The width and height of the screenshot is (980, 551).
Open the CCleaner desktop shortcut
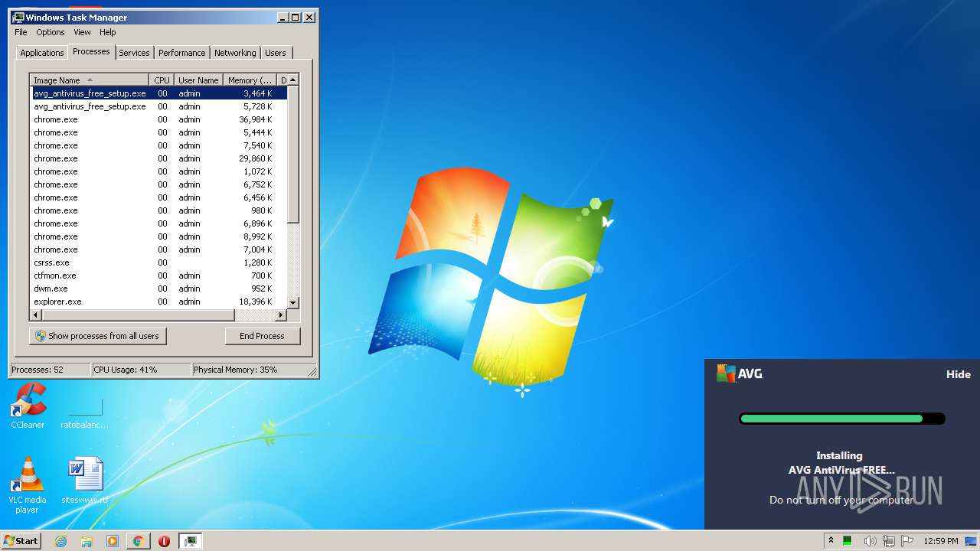[28, 406]
